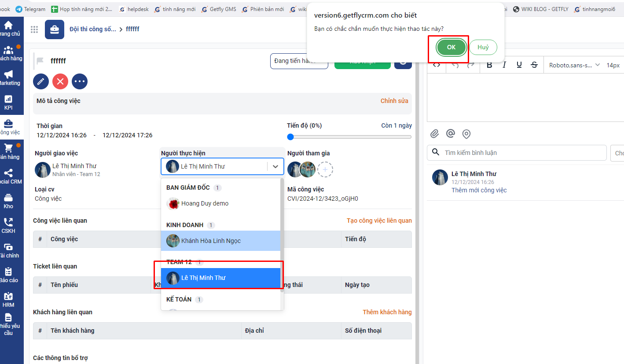Image resolution: width=624 pixels, height=364 pixels.
Task: Toggle bold formatting in the comment editor
Action: pos(489,65)
